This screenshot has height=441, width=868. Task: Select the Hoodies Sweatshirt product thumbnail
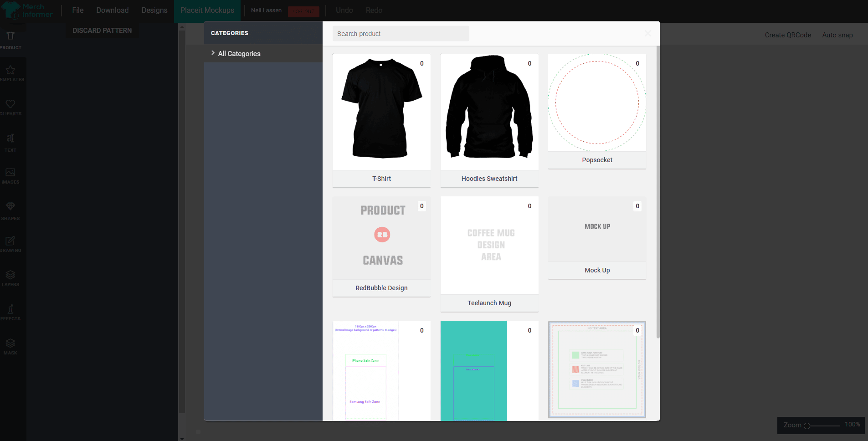tap(489, 112)
